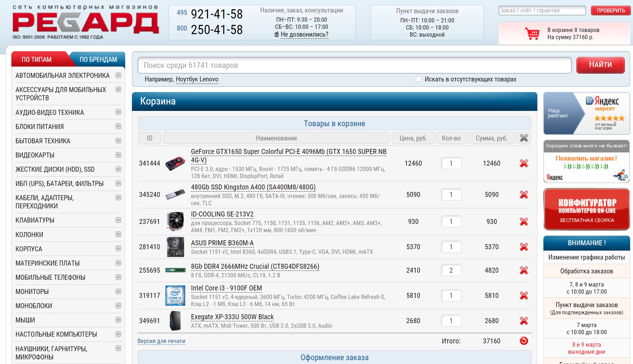Switch to the По брендам tab
633x364 pixels.
click(98, 59)
